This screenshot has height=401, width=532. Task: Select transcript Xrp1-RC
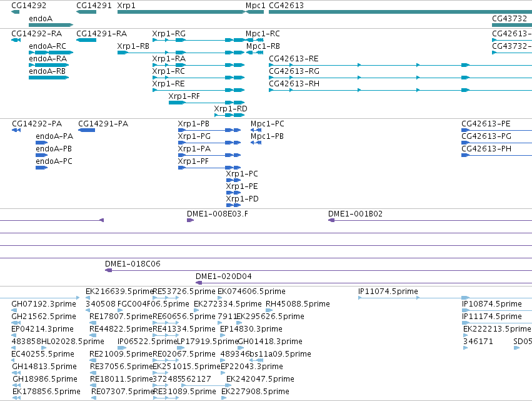169,71
